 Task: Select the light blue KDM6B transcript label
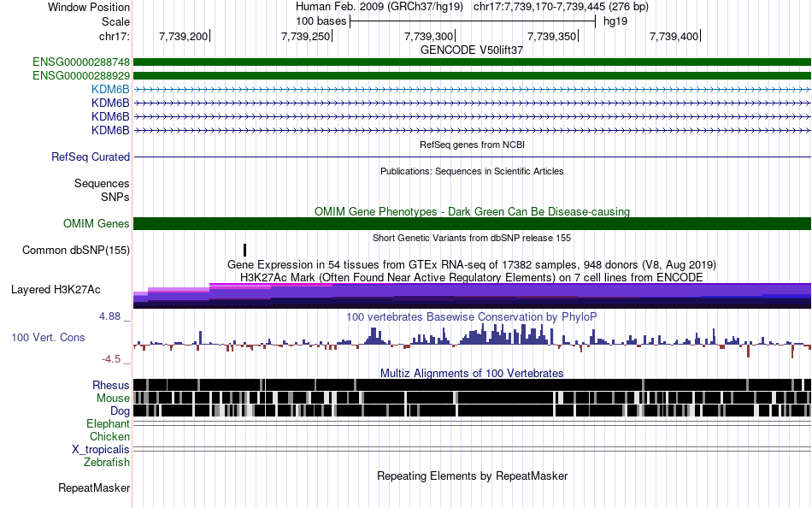[110, 89]
